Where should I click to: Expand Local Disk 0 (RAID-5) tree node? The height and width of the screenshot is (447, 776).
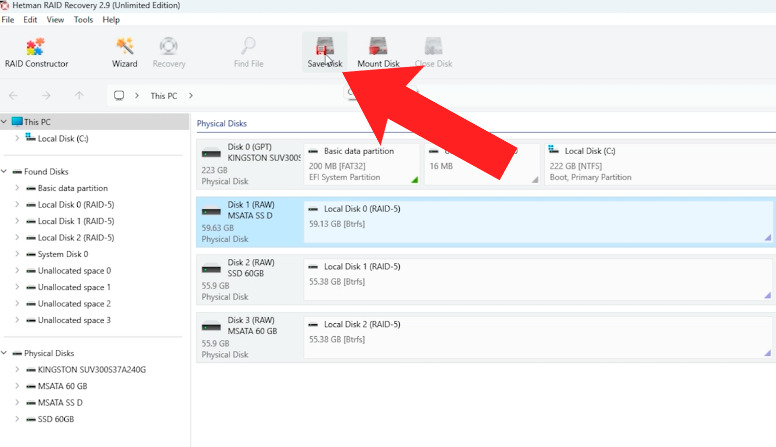pyautogui.click(x=17, y=204)
